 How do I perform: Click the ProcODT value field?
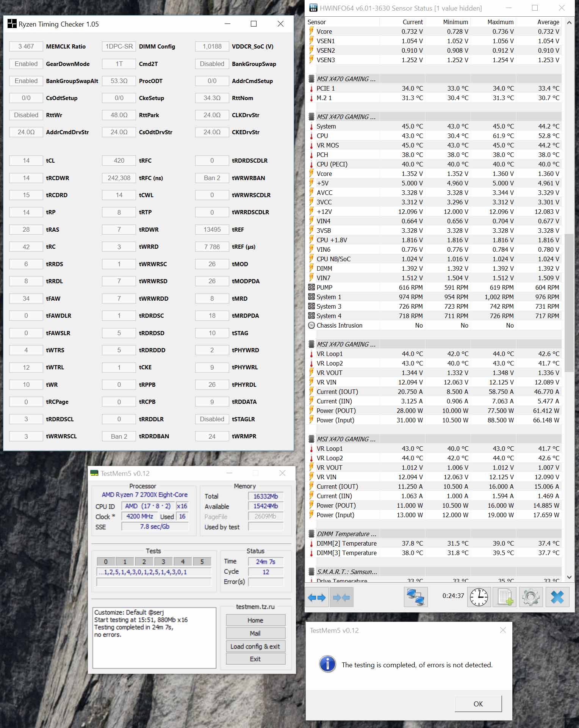coord(119,81)
